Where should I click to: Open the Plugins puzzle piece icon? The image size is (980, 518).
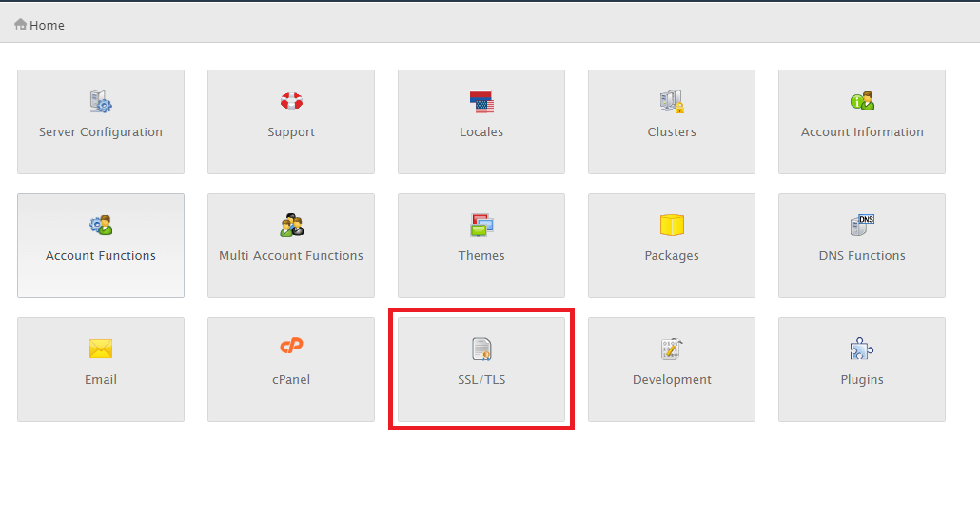point(862,349)
